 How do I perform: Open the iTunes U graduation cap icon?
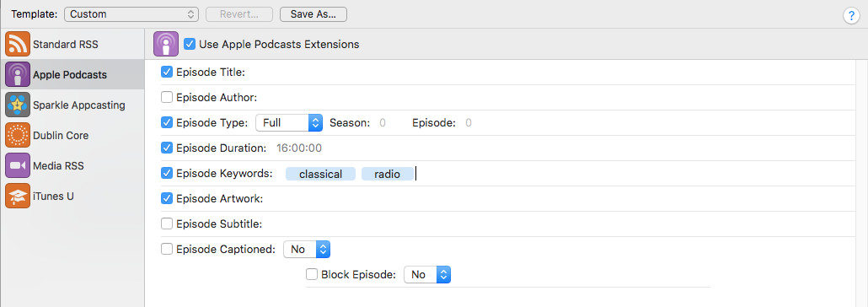coord(17,197)
